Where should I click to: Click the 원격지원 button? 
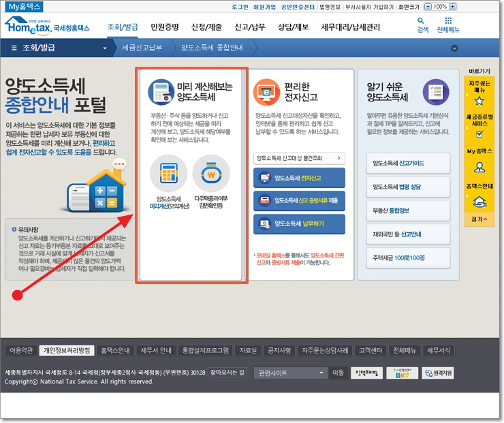pyautogui.click(x=438, y=373)
